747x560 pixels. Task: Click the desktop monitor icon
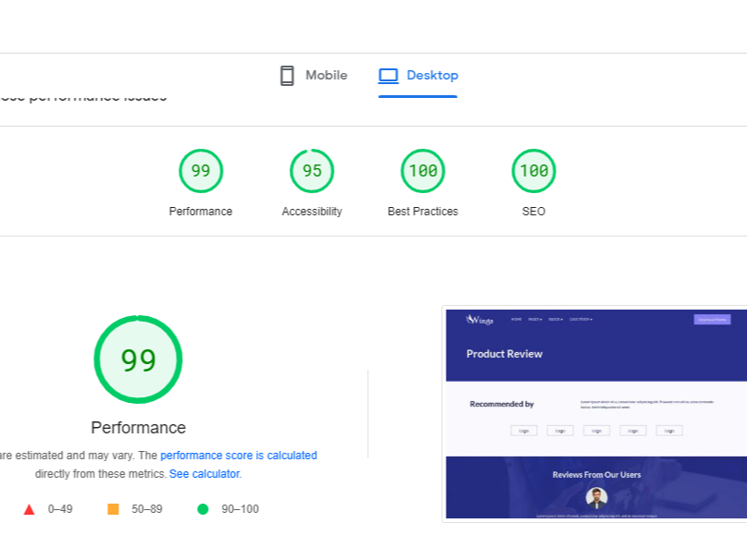[388, 76]
